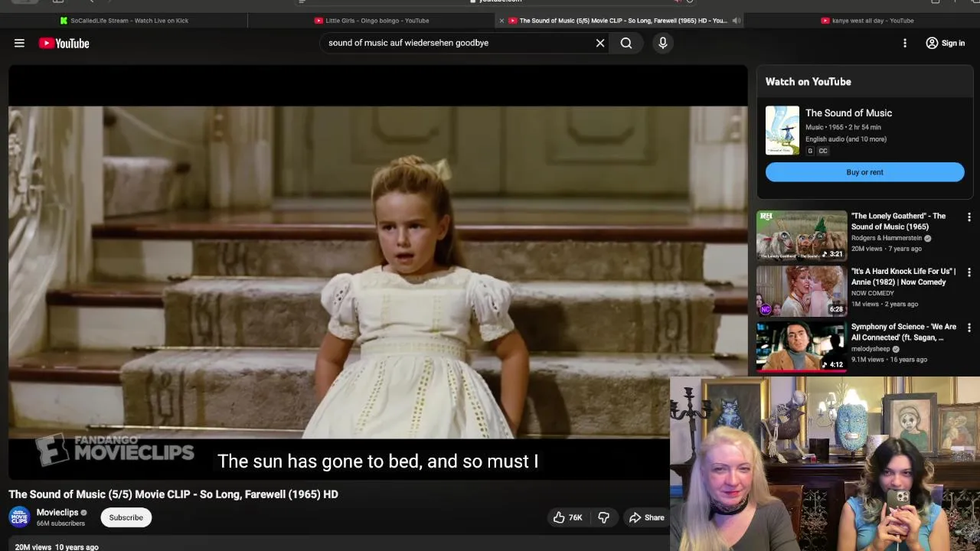Viewport: 980px width, 551px height.
Task: Switch to kanye west all day tab
Action: [867, 21]
